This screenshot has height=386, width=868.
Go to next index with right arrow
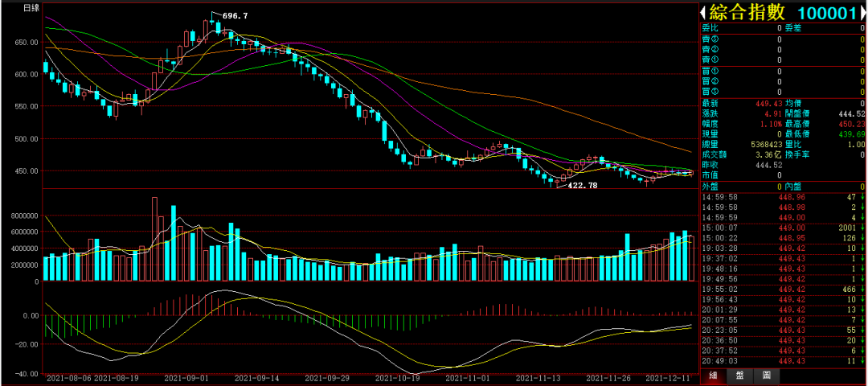(864, 12)
